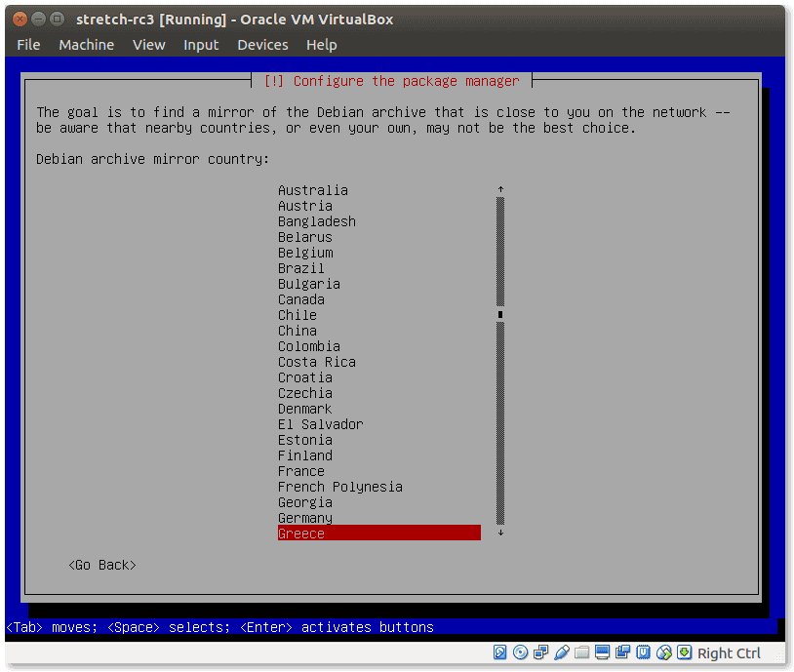Choose Germany as the mirror country

pyautogui.click(x=305, y=518)
